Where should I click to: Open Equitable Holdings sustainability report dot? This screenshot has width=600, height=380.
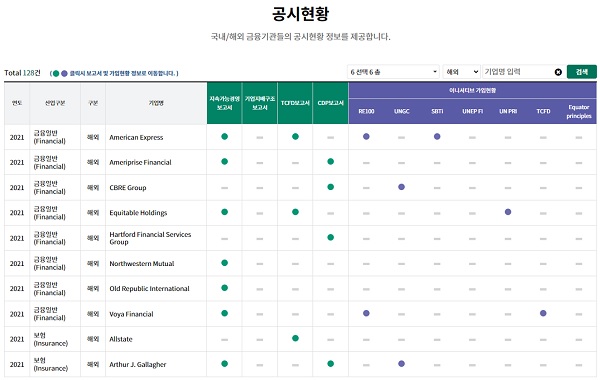[x=225, y=212]
